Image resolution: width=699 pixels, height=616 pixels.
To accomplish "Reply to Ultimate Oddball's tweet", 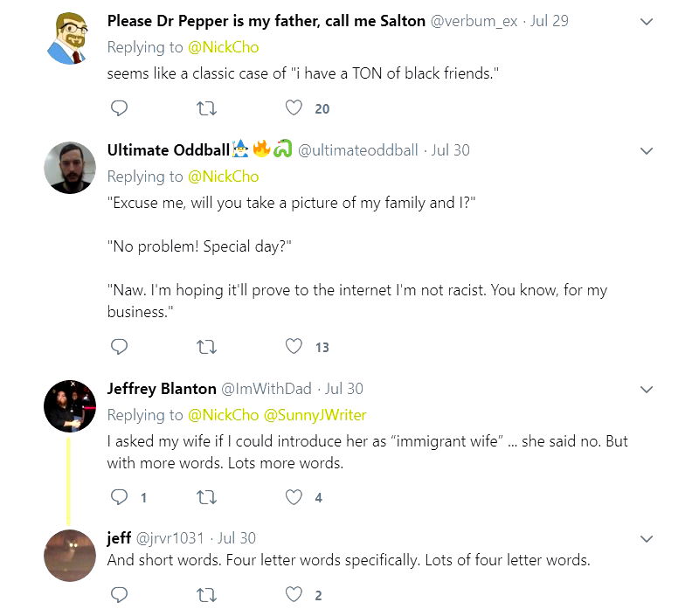I will tap(120, 347).
